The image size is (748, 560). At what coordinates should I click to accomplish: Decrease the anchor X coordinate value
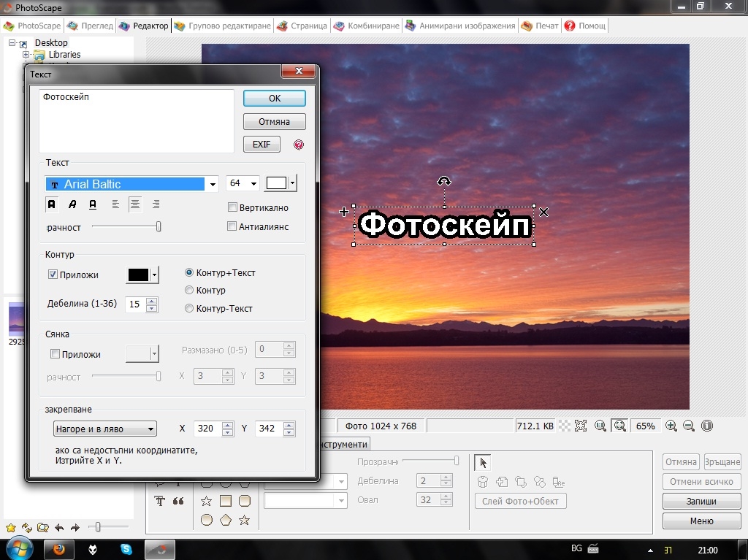click(228, 432)
